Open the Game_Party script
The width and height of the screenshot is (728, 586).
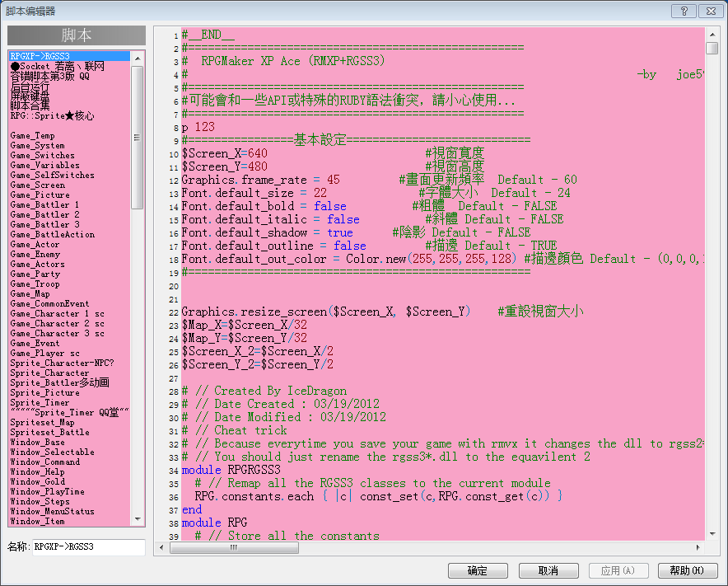point(70,274)
